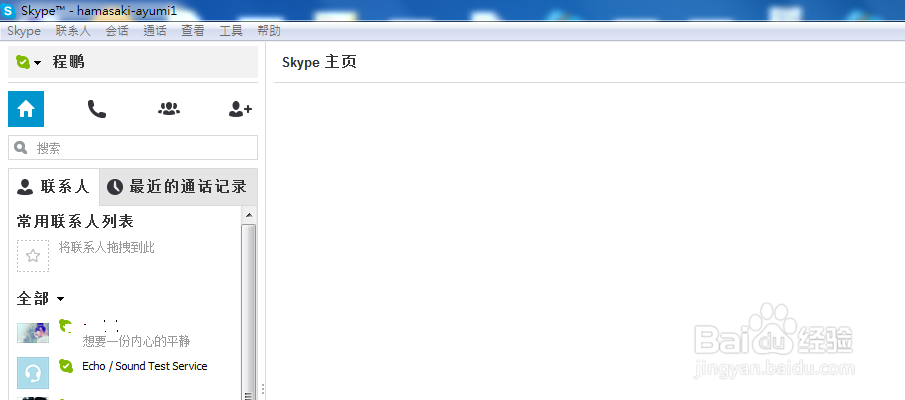Screen dimensions: 905x400
Task: Click the favorites star placeholder box
Action: point(33,256)
